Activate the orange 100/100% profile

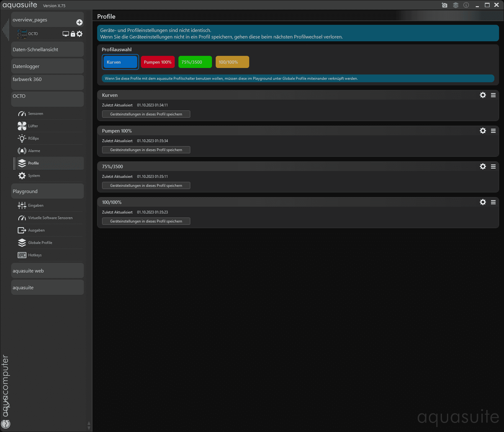232,62
